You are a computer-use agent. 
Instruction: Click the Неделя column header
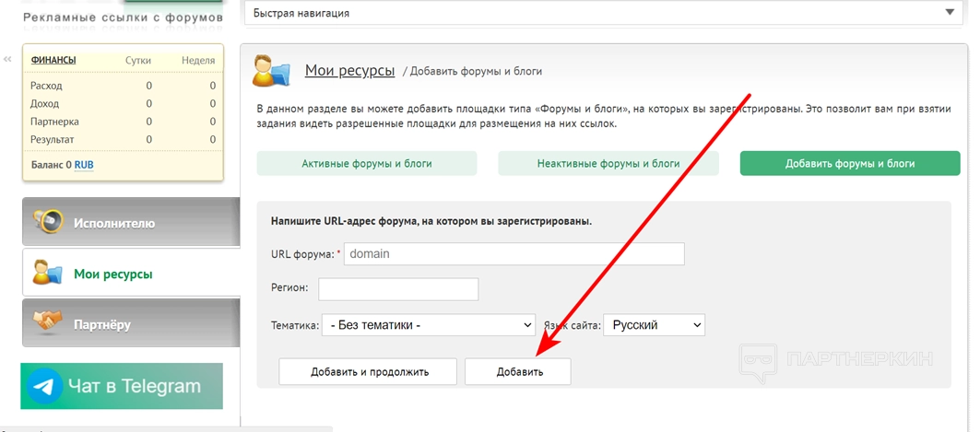pyautogui.click(x=198, y=61)
